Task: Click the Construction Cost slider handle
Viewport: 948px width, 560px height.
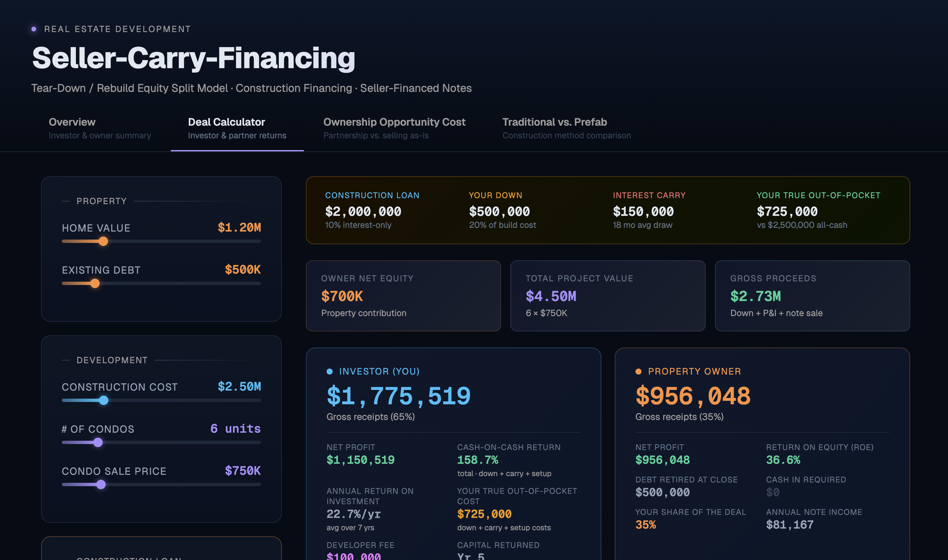Action: pos(103,400)
